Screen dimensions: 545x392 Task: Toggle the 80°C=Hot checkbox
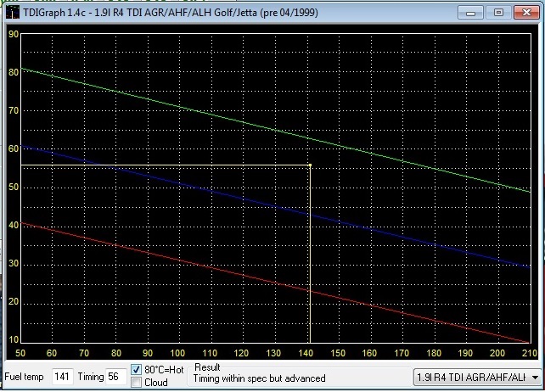click(137, 370)
